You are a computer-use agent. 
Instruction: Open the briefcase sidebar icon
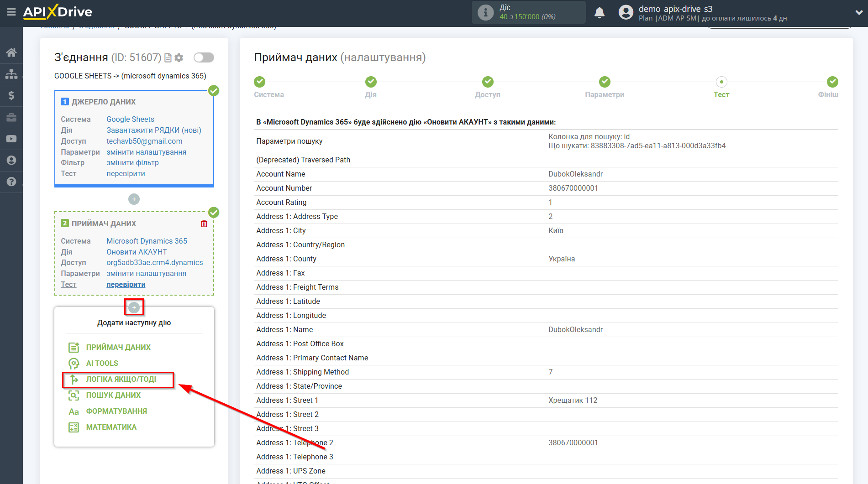pos(11,117)
